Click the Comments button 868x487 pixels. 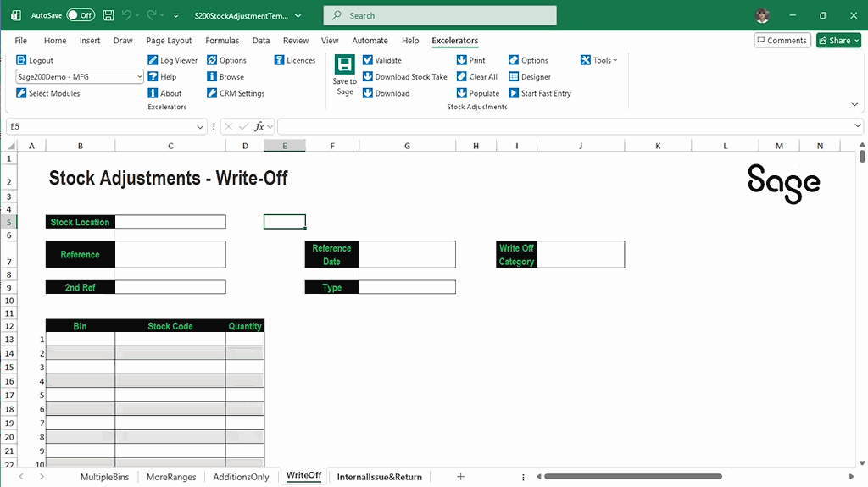click(782, 41)
